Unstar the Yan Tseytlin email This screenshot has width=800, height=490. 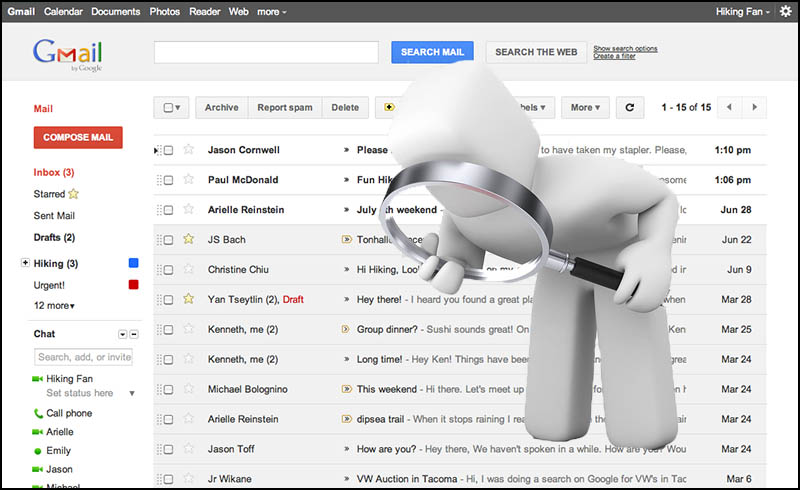189,299
